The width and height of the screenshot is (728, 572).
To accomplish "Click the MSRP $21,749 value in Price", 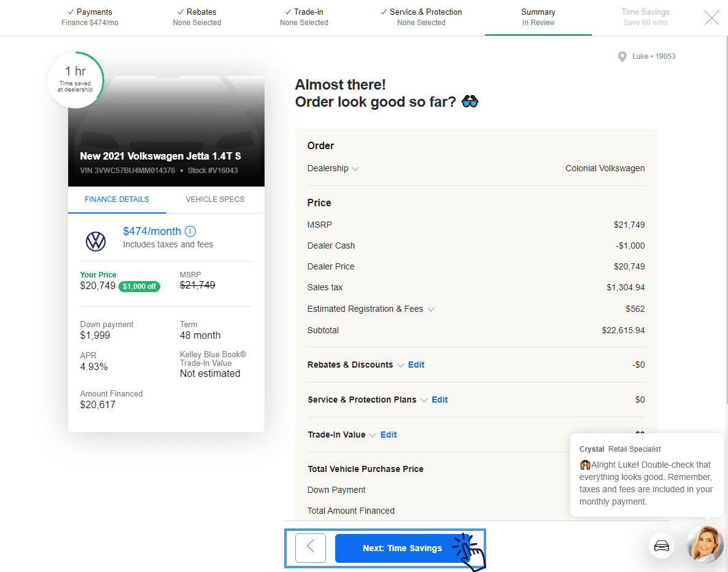I will (x=629, y=225).
